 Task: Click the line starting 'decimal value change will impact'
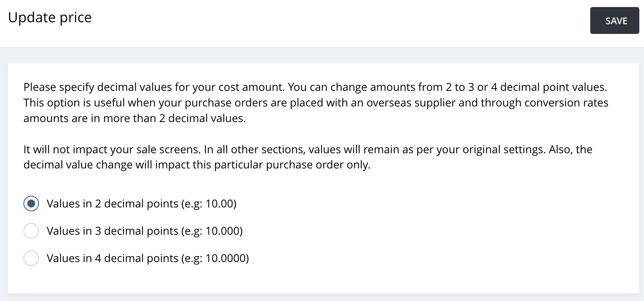click(x=197, y=165)
